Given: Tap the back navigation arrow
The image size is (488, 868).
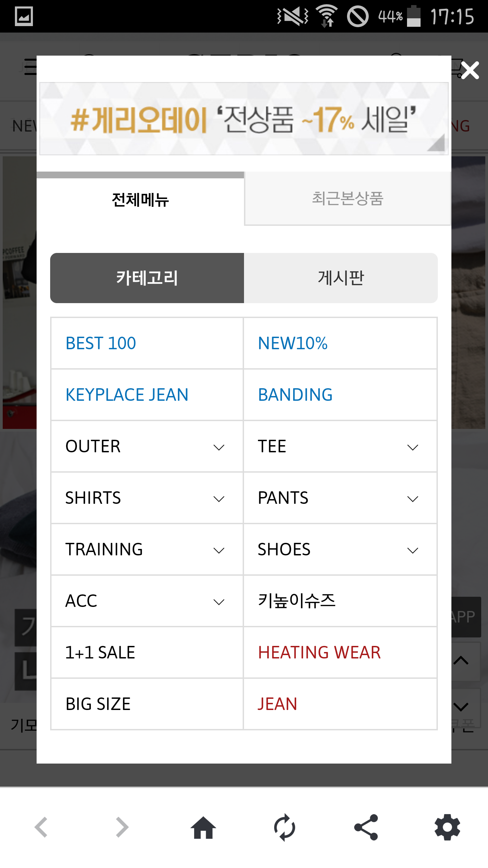Looking at the screenshot, I should click(x=41, y=827).
